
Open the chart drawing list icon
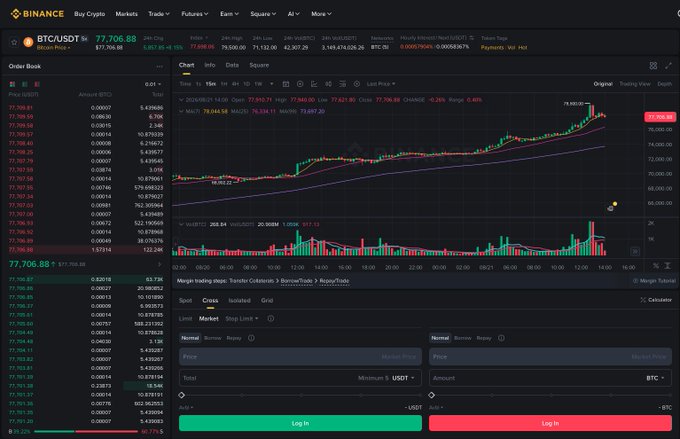coord(343,84)
